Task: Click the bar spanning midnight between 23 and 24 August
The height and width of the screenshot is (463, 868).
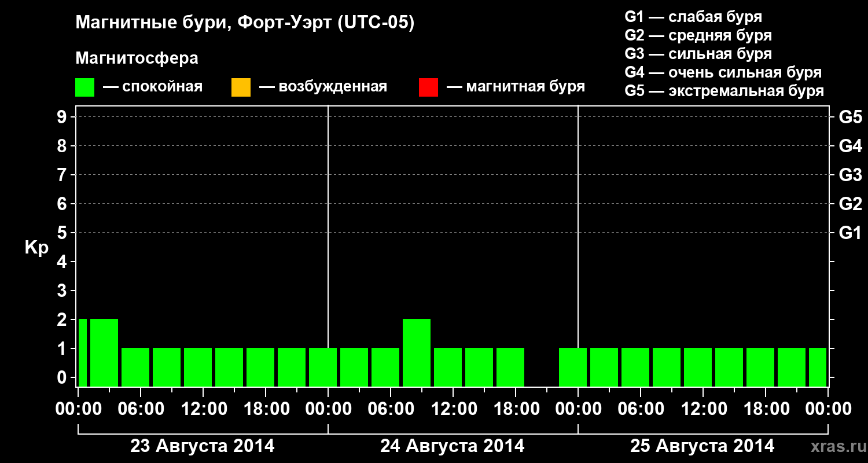Action: tap(323, 367)
